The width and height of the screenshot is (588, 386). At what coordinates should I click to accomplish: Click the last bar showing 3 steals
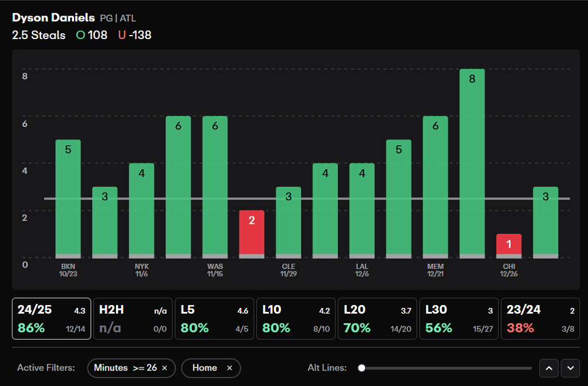pos(546,222)
